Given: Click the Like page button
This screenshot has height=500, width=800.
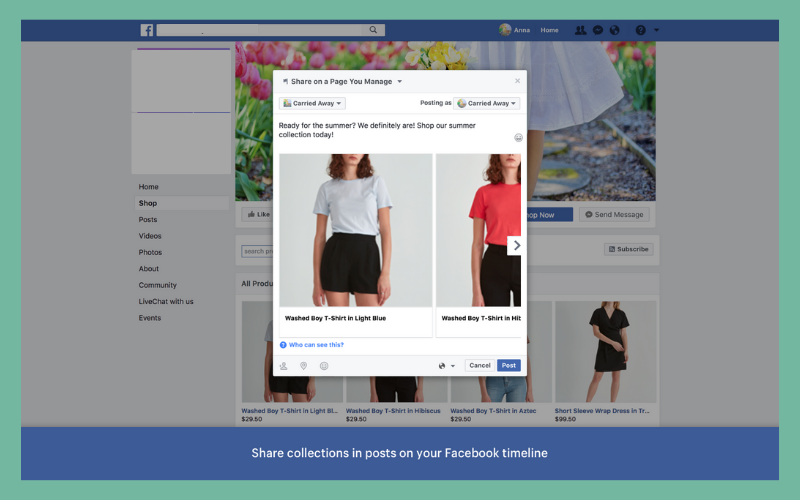Looking at the screenshot, I should 258,214.
